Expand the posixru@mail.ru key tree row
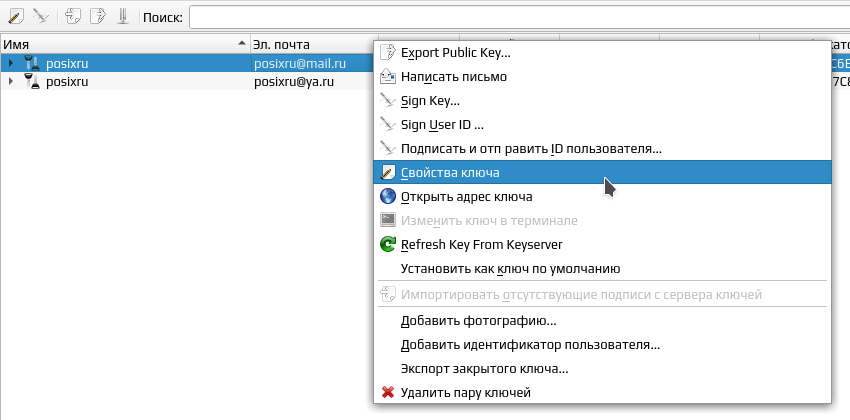Image resolution: width=850 pixels, height=420 pixels. coord(11,64)
